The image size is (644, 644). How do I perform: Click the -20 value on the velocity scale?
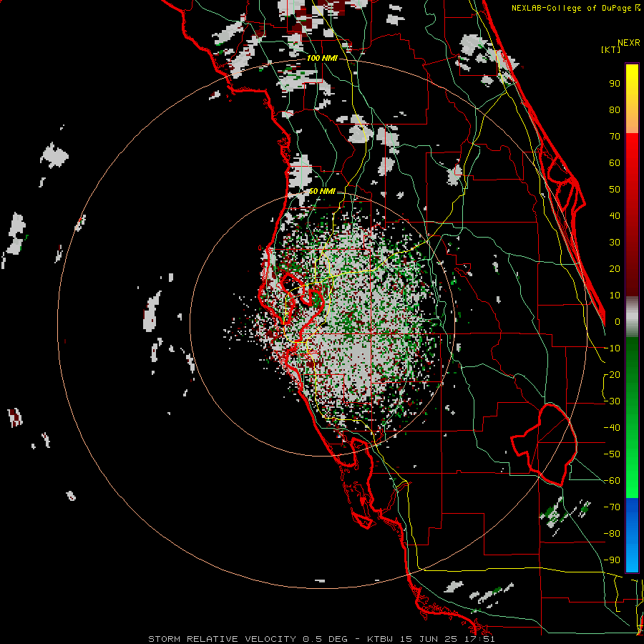pos(613,375)
